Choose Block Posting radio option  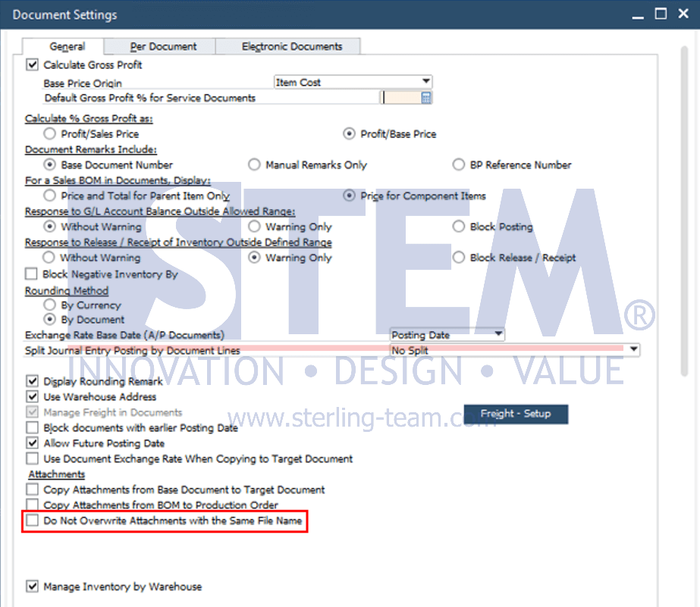459,226
